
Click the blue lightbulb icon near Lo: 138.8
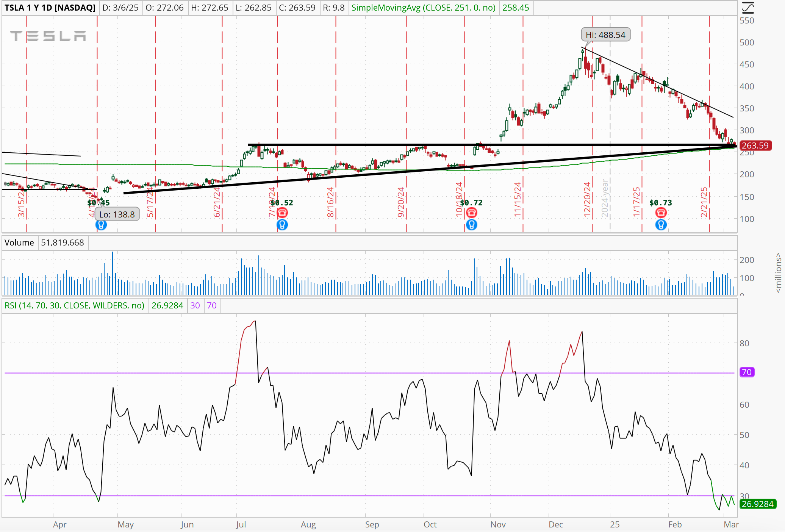[x=101, y=225]
